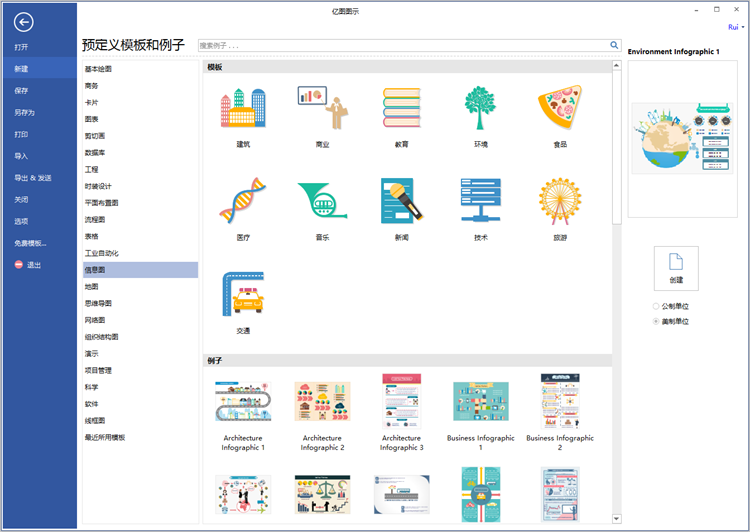Select the 音乐 horn template icon
The image size is (750, 532).
(322, 200)
